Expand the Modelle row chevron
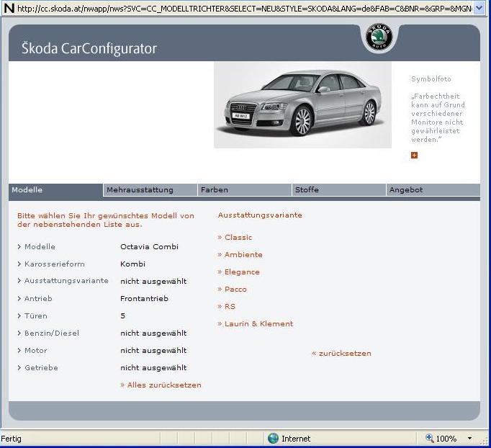This screenshot has width=491, height=448. [19, 247]
